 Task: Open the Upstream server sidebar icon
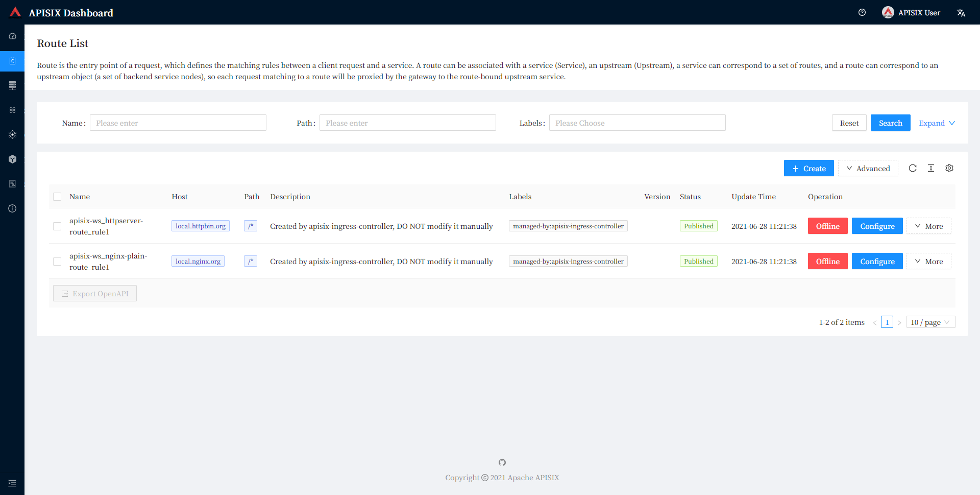tap(12, 85)
